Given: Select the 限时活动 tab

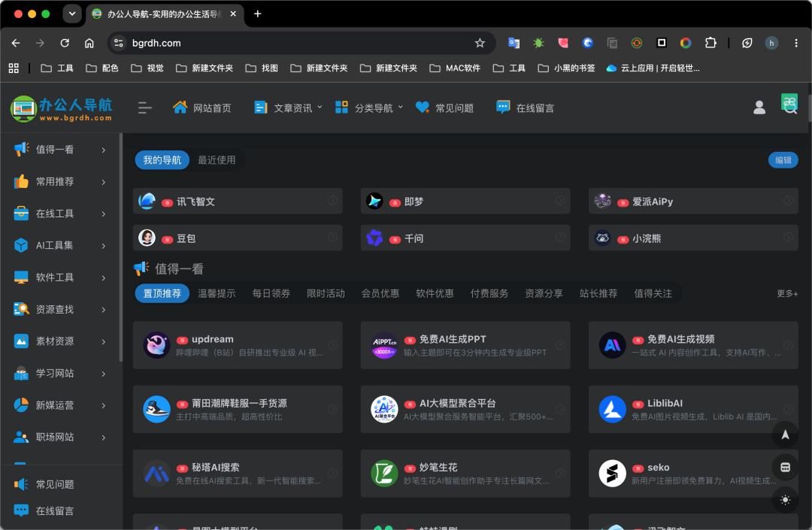Looking at the screenshot, I should [x=326, y=293].
